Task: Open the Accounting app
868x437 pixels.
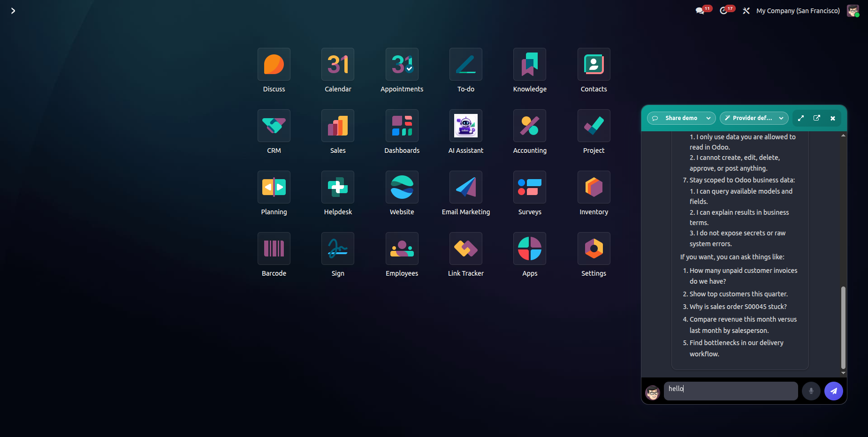Action: point(530,126)
